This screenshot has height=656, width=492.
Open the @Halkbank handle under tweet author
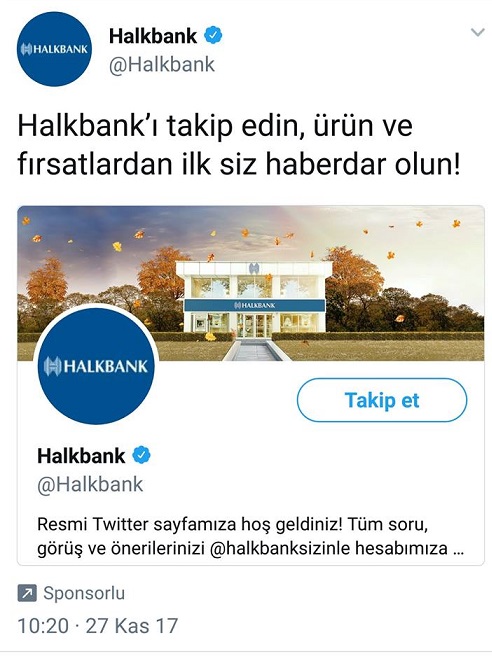[x=161, y=65]
